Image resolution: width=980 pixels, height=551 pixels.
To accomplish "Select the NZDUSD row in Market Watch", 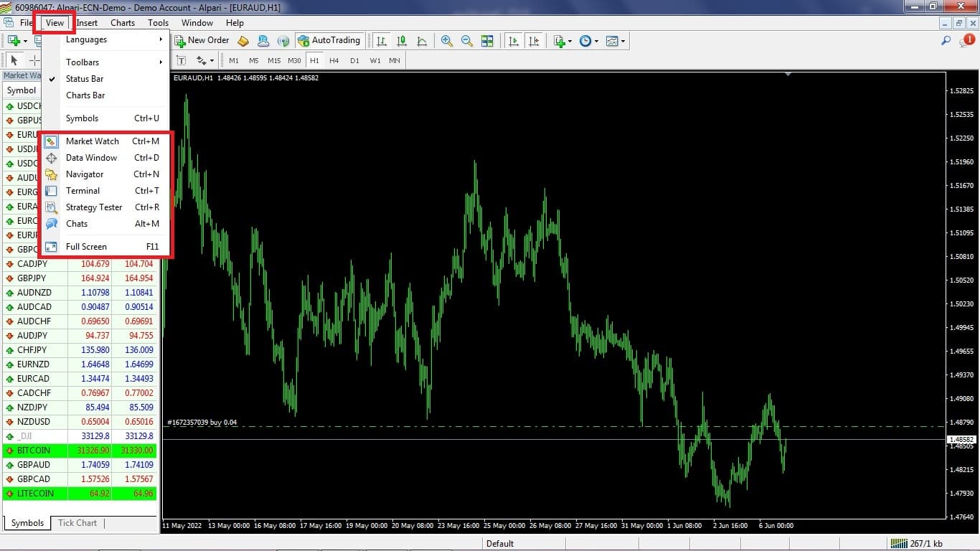I will pyautogui.click(x=80, y=422).
